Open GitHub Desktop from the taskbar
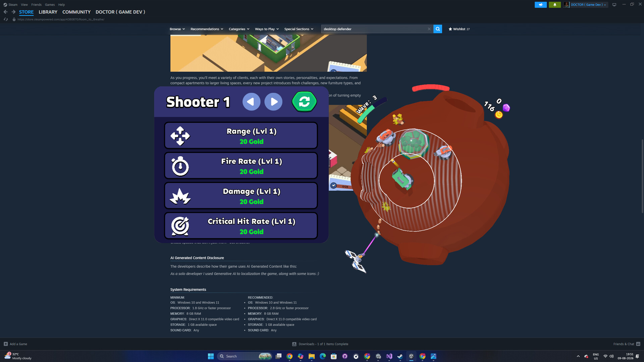Viewport: 644px width, 362px height. 345,356
